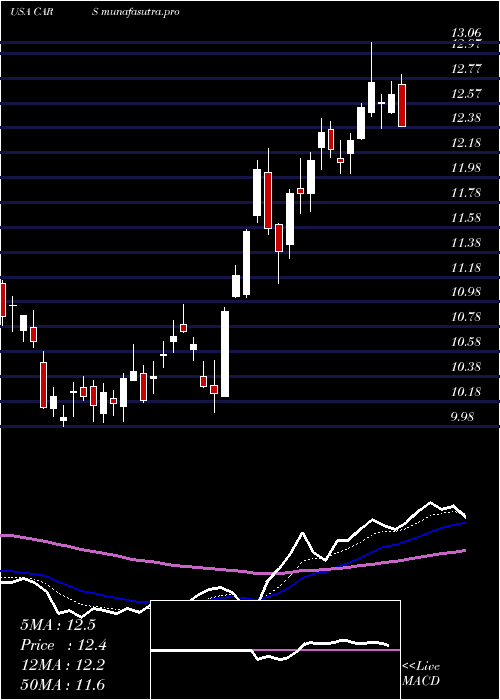
Task: Click the 11.98 price level label
Action: [x=466, y=168]
